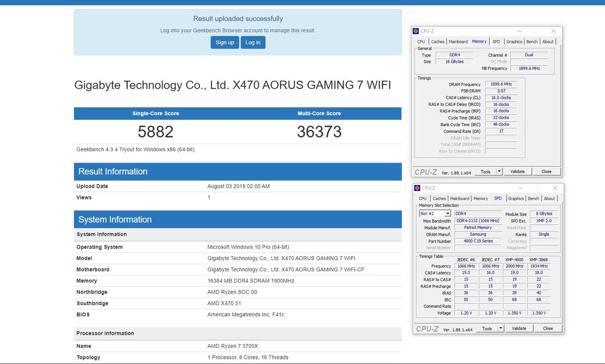605x364 pixels.
Task: Click the XMP-4000 frequency 2000 MHz cell
Action: 514,266
